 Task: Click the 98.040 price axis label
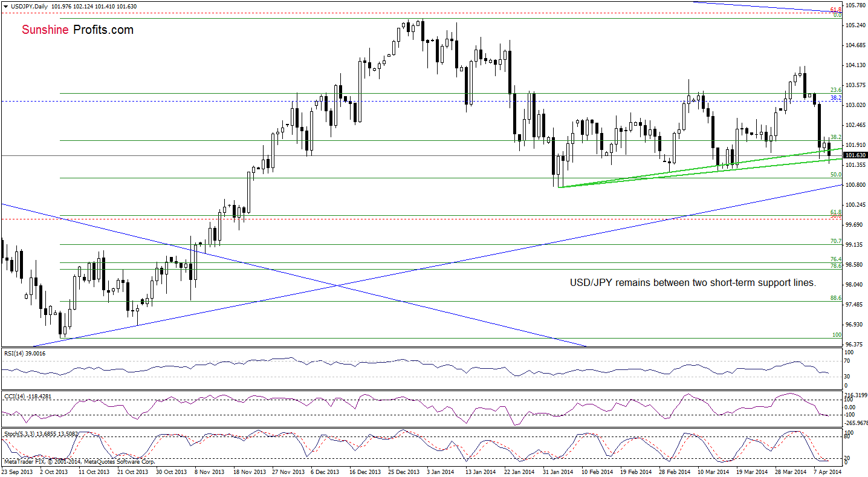(855, 285)
